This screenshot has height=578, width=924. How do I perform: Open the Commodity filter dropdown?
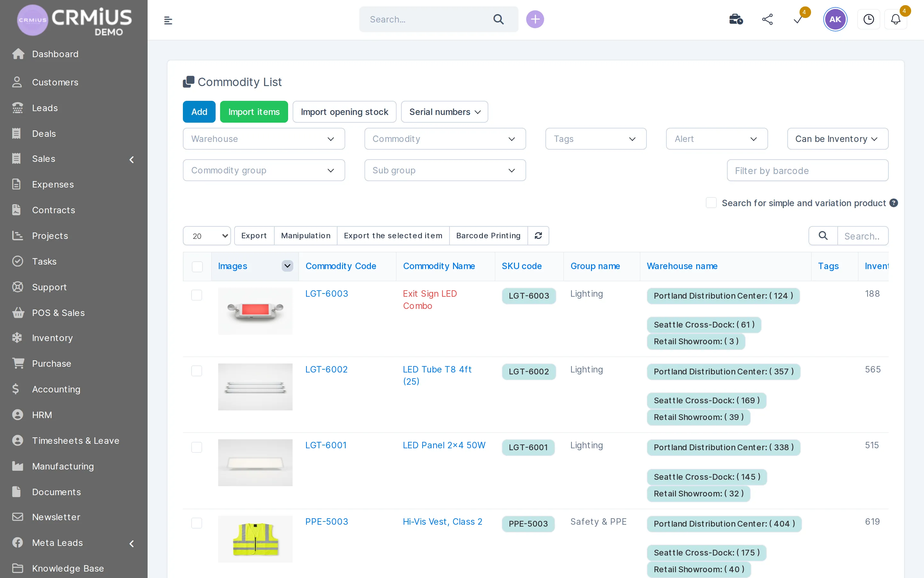pos(445,139)
